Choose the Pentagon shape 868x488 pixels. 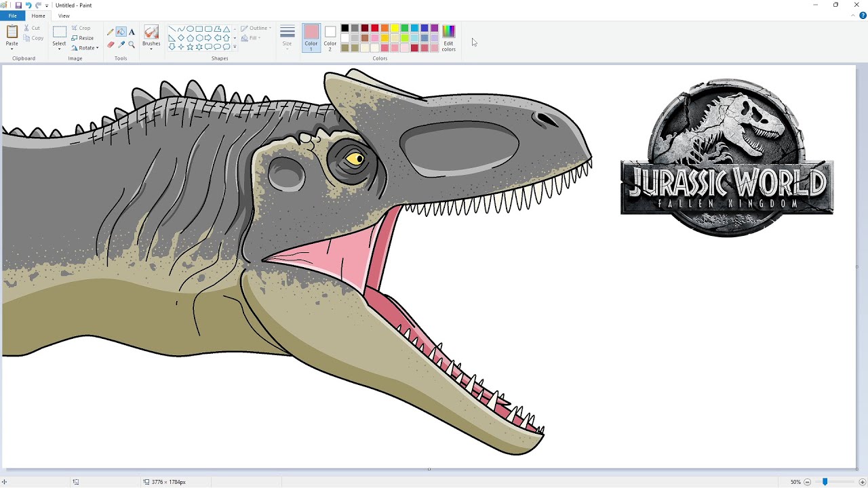coord(191,38)
